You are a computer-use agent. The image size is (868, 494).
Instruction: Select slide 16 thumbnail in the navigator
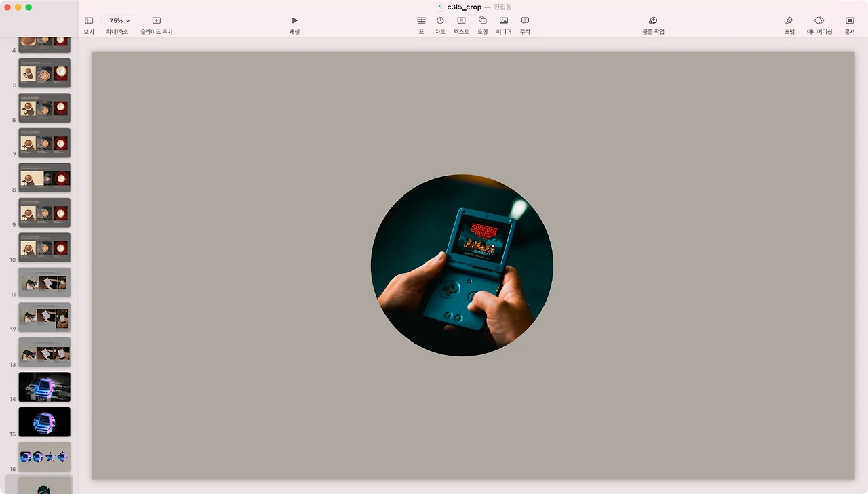coord(44,457)
